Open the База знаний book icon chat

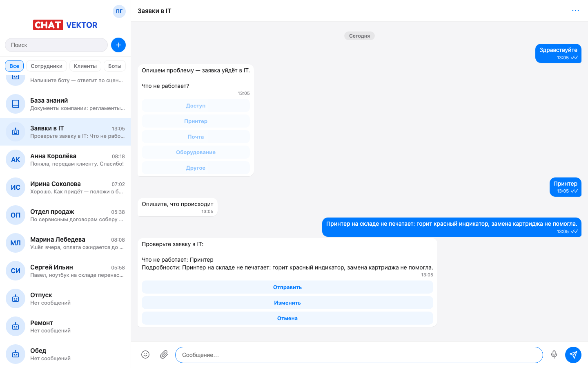tap(16, 104)
